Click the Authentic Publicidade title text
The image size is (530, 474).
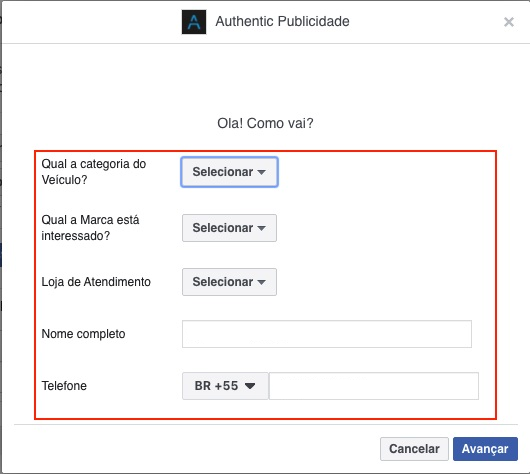283,21
